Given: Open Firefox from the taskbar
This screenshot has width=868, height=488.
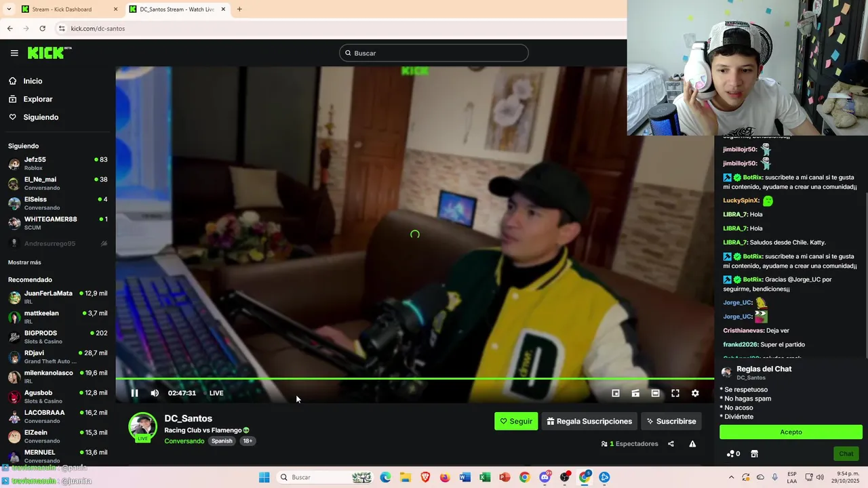Looking at the screenshot, I should (445, 477).
